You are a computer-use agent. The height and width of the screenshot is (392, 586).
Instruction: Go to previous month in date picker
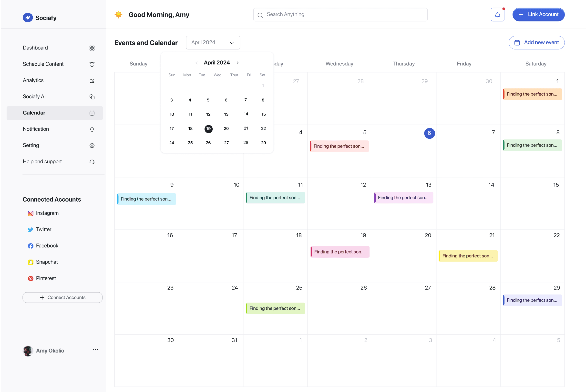click(x=196, y=63)
